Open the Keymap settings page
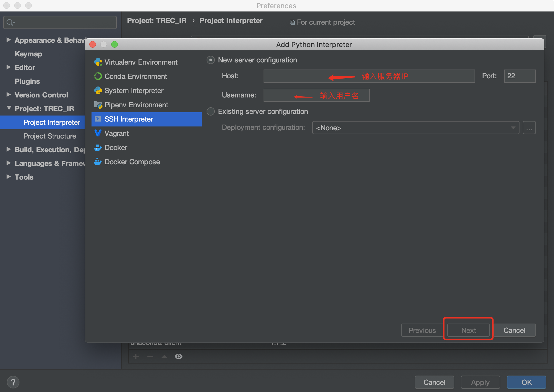Screen dimensions: 554x392 tap(28, 54)
